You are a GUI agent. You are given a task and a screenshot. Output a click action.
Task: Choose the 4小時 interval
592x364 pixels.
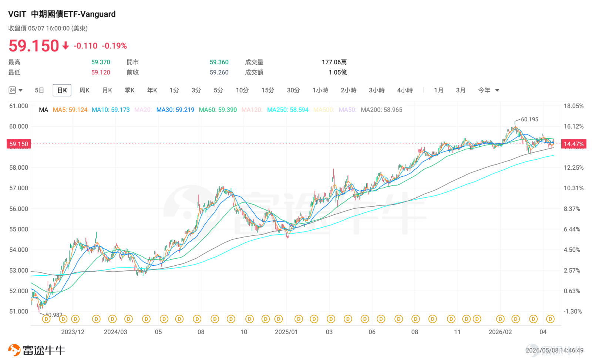click(405, 90)
